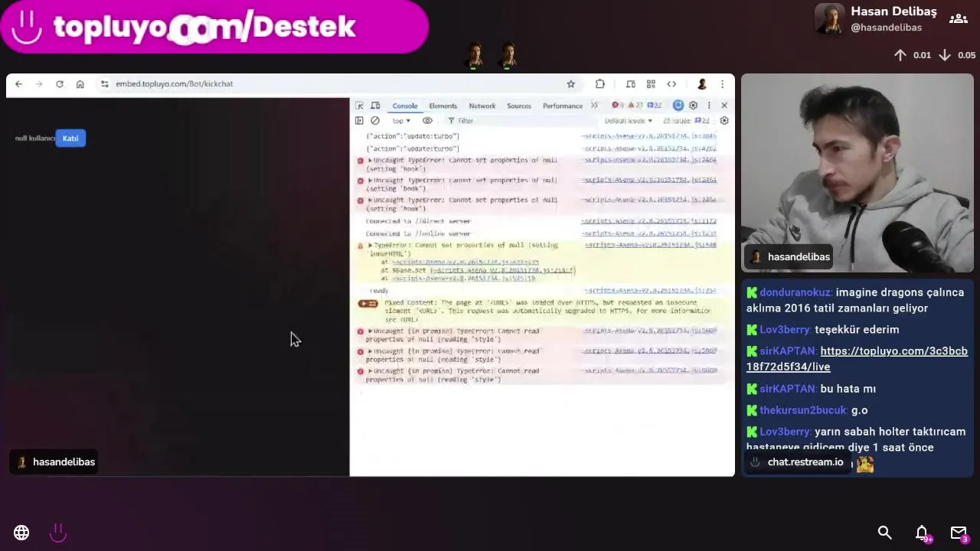Open search with the magnifier icon
980x551 pixels.
[885, 533]
